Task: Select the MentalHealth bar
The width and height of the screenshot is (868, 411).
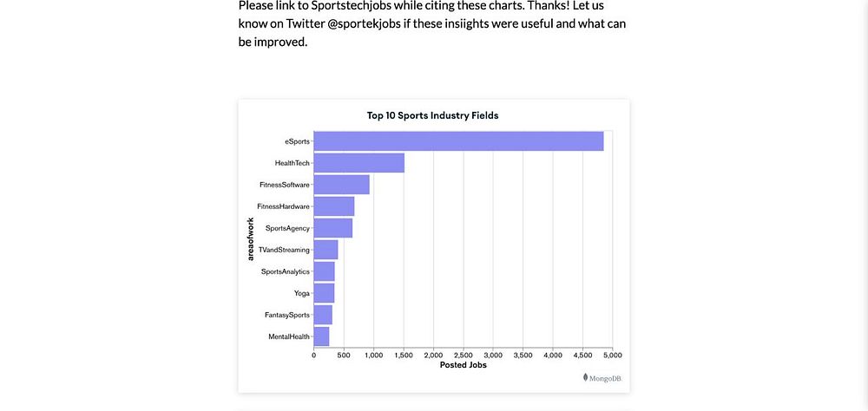Action: [321, 336]
